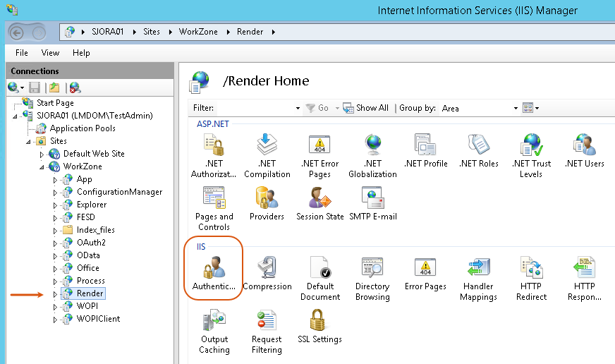Open the Authentication feature under IIS

click(214, 274)
